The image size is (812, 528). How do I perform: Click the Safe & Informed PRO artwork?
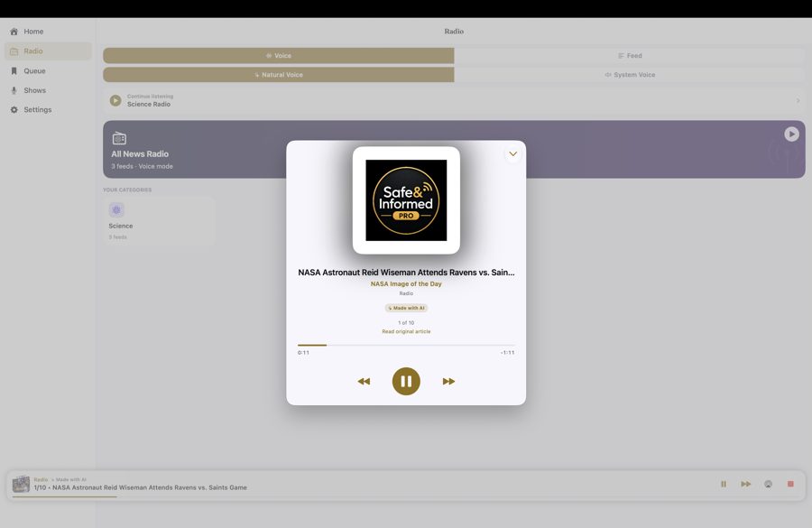coord(406,200)
